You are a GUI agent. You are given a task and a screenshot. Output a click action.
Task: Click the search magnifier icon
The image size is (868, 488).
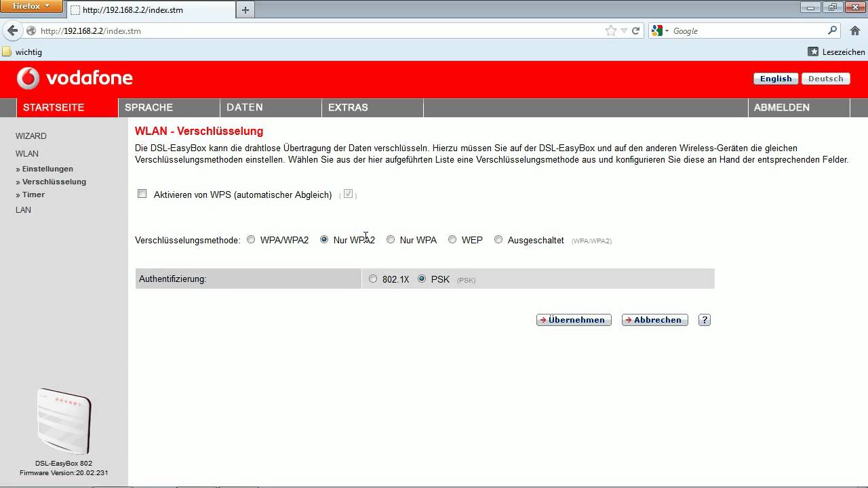[833, 30]
